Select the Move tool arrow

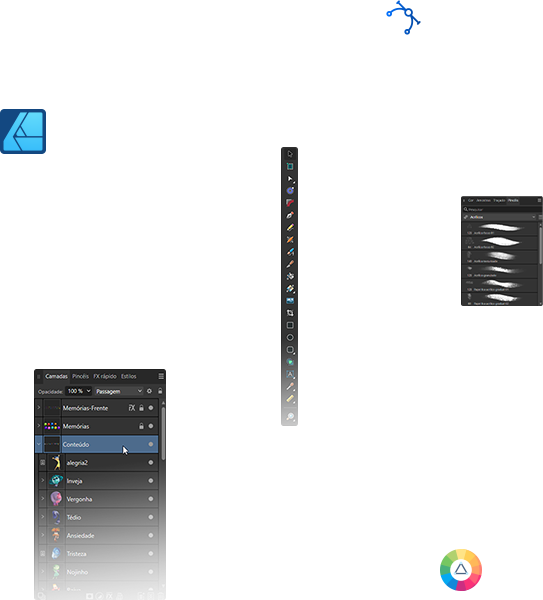pyautogui.click(x=290, y=154)
